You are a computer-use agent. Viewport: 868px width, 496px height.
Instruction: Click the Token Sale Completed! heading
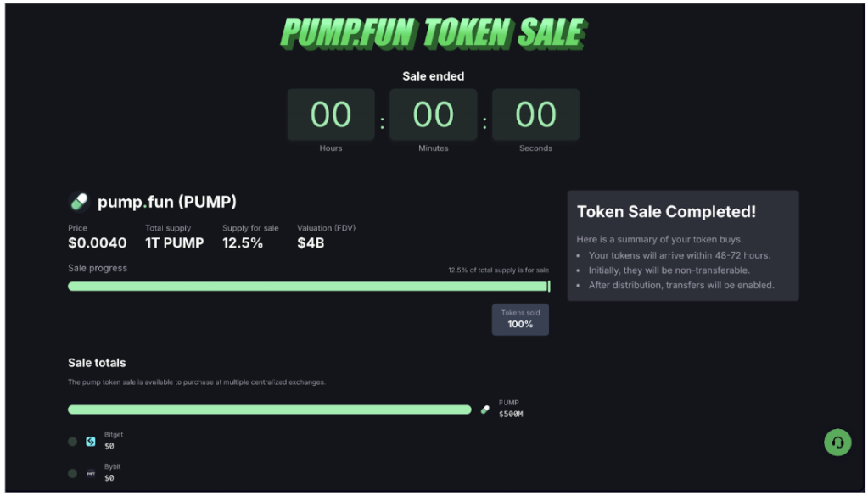666,212
